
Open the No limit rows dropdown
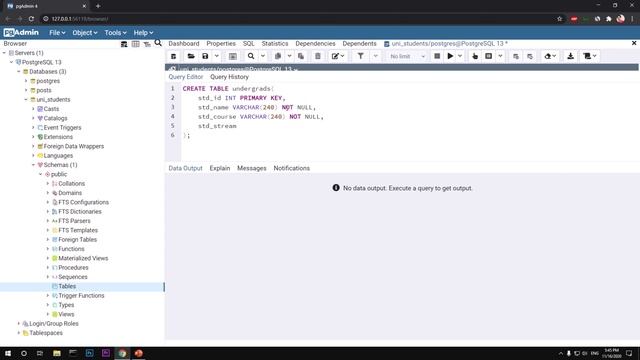tap(407, 56)
